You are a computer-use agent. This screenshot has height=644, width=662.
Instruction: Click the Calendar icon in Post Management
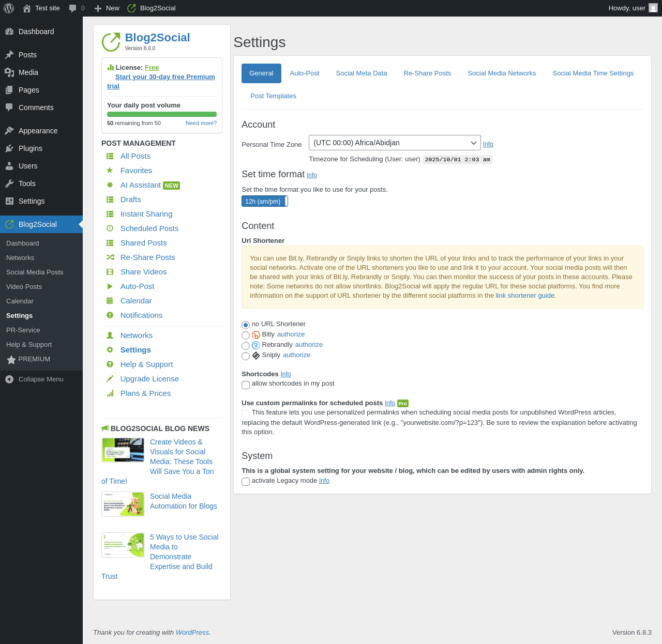click(110, 301)
